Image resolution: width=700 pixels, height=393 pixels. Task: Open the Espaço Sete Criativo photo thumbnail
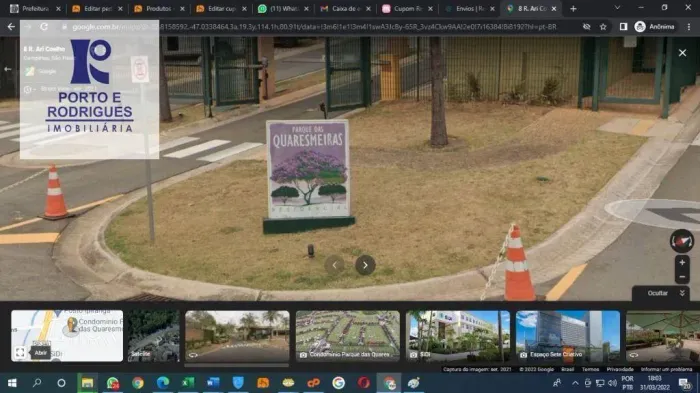[568, 336]
